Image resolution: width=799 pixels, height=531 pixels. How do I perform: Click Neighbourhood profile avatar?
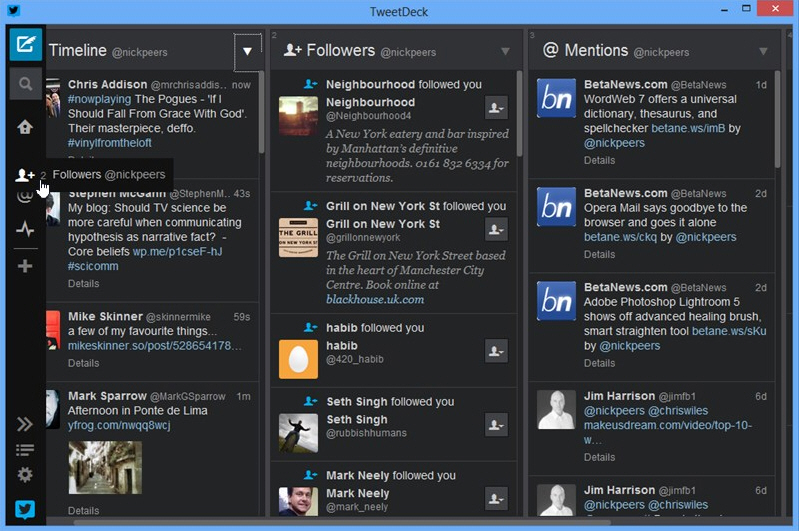pos(299,116)
